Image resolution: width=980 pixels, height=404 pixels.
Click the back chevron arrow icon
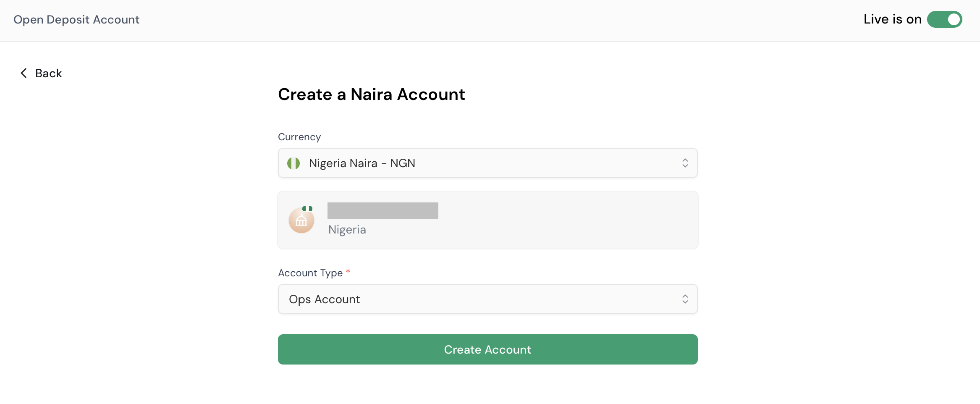point(24,73)
